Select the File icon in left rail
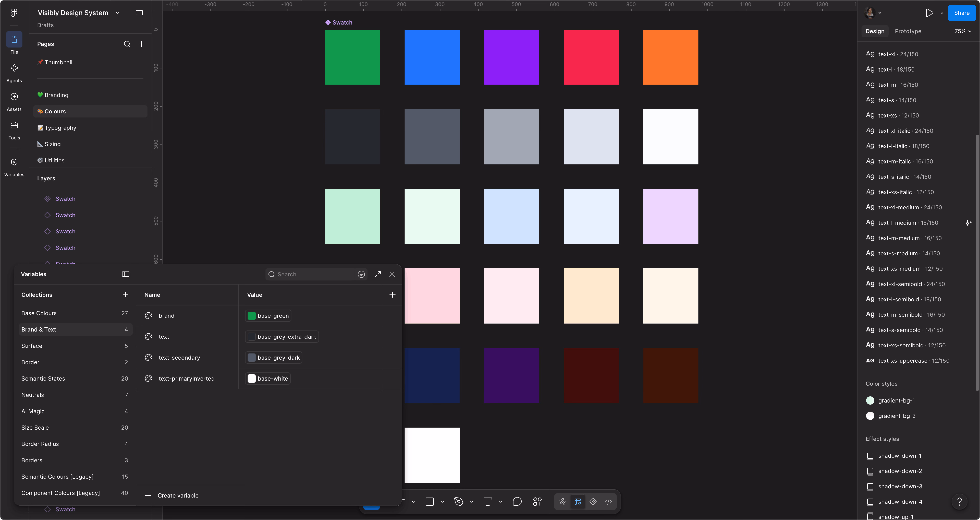This screenshot has width=980, height=520. coord(14,40)
